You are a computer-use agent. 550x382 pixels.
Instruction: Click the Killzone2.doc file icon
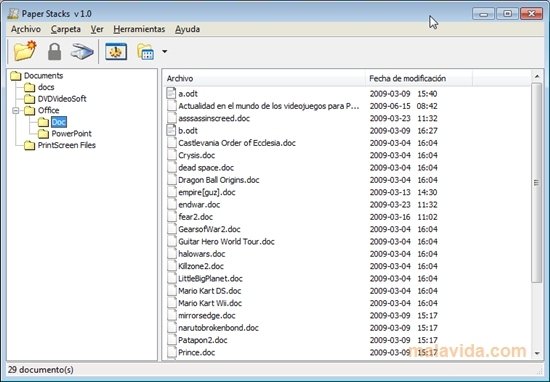pyautogui.click(x=171, y=266)
